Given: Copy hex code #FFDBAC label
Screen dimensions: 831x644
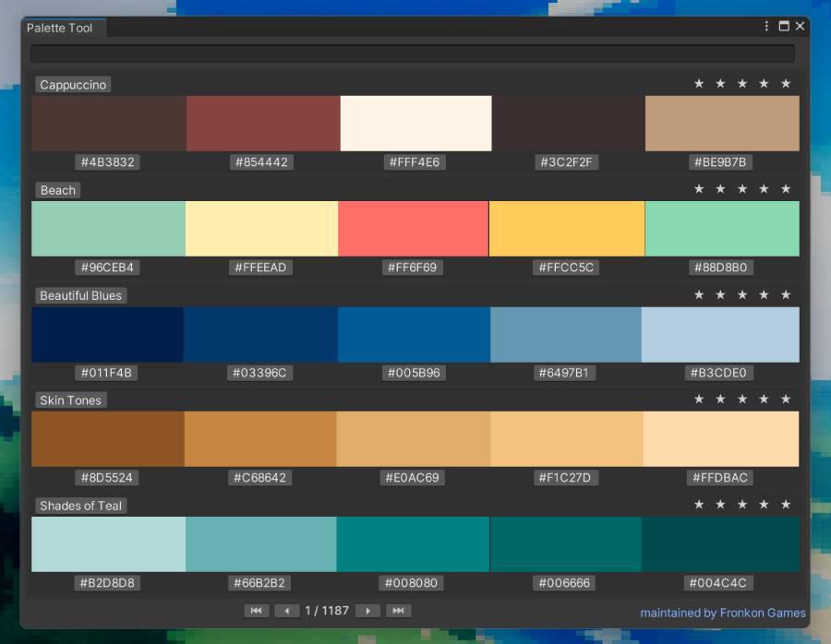Looking at the screenshot, I should click(720, 478).
